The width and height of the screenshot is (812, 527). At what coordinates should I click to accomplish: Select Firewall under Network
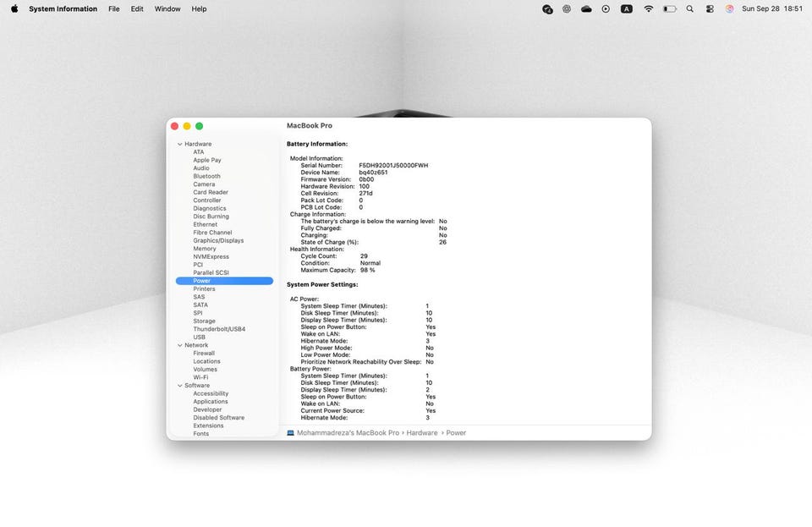tap(204, 353)
